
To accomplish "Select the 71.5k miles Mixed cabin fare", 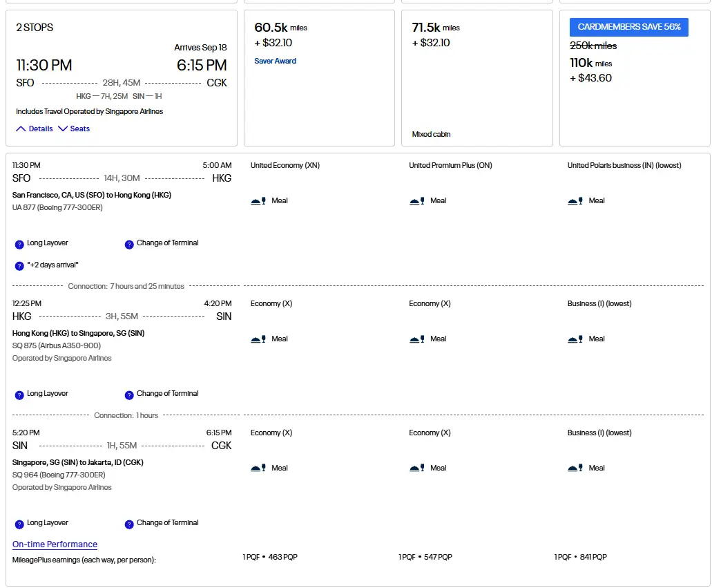I will [x=477, y=78].
